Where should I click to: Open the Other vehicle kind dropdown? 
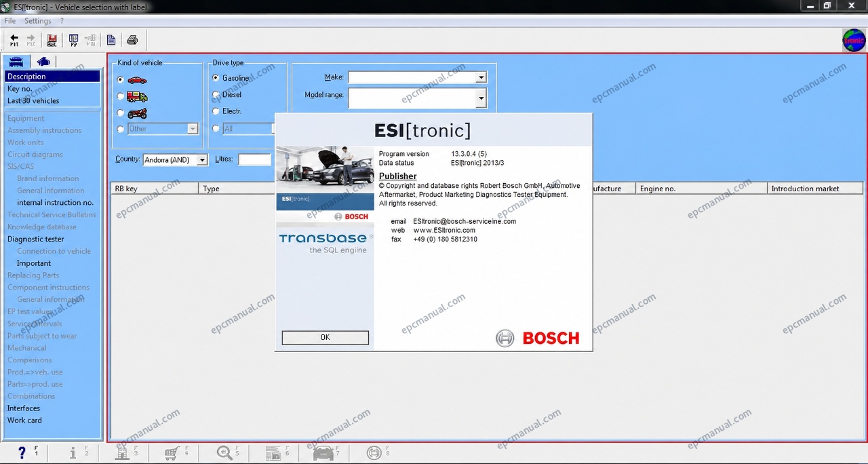click(x=193, y=129)
